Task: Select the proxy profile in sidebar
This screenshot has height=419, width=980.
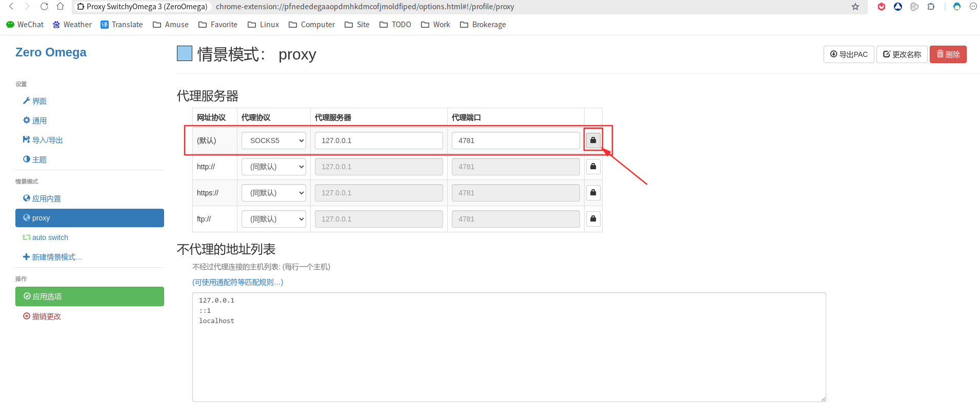Action: point(90,218)
